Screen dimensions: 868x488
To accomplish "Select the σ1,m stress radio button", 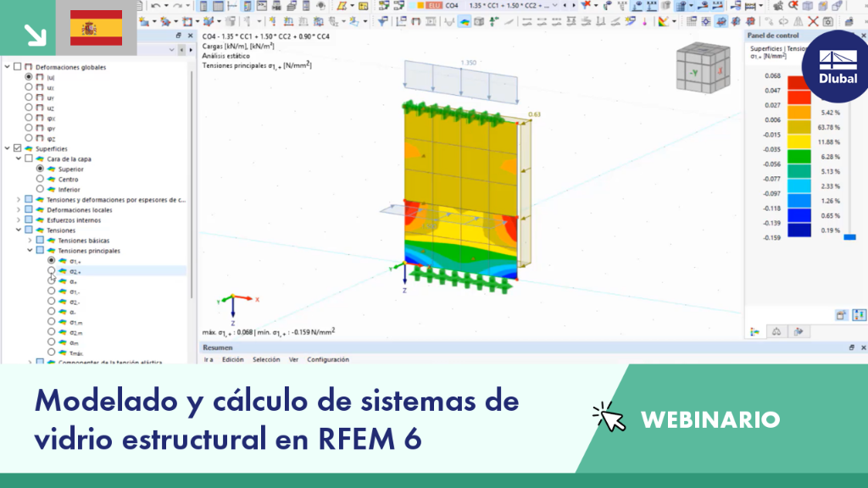I will (x=51, y=321).
